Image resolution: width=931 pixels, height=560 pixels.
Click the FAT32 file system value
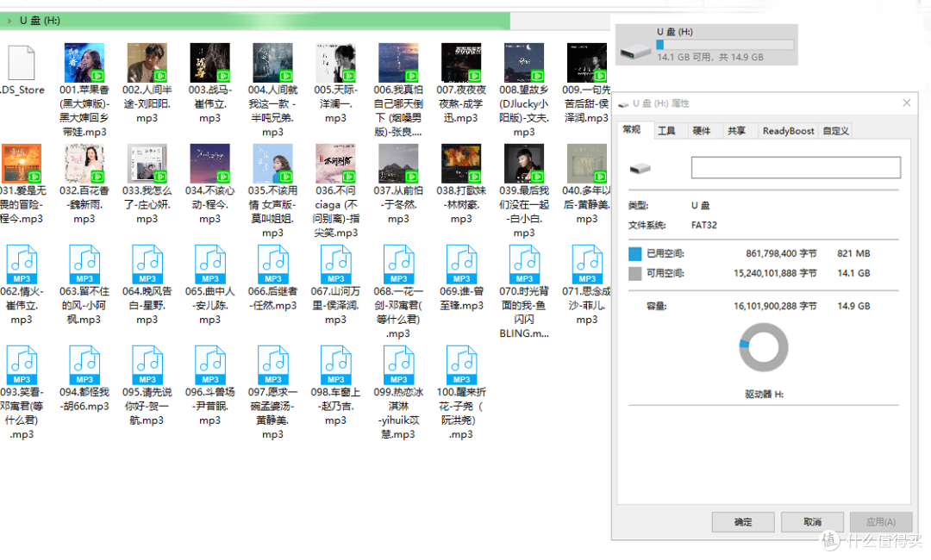[704, 226]
